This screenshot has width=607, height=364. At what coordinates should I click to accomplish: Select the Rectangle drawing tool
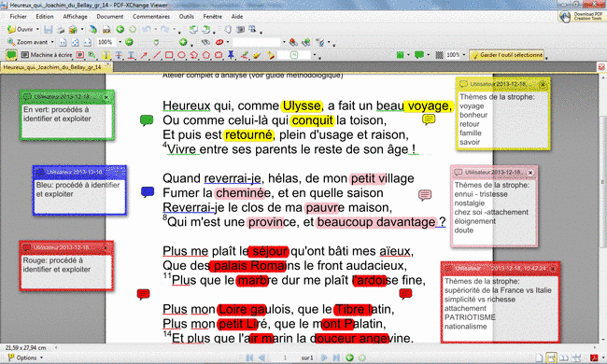[169, 55]
